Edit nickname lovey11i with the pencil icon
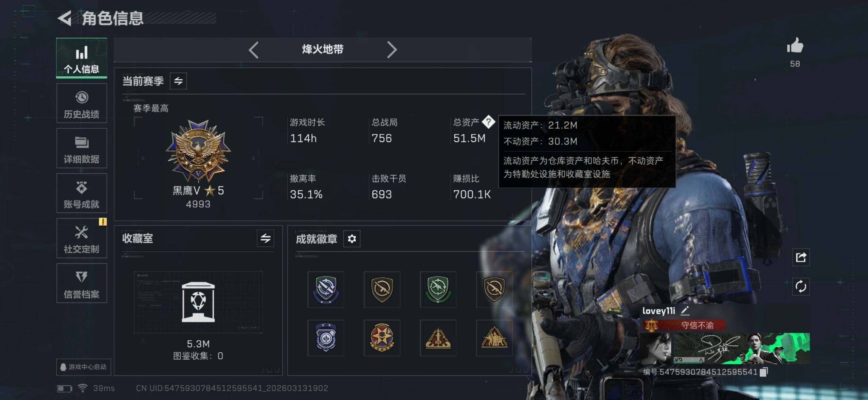The image size is (868, 400). pyautogui.click(x=685, y=310)
